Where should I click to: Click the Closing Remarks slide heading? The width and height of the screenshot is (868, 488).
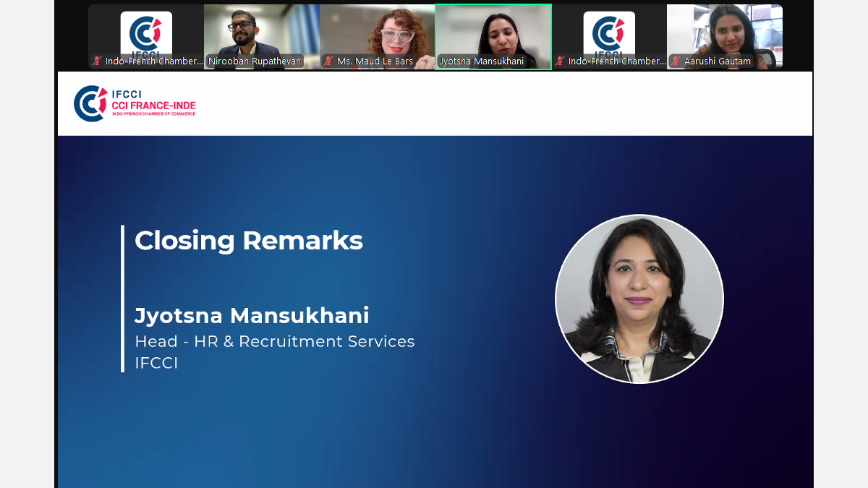point(249,241)
